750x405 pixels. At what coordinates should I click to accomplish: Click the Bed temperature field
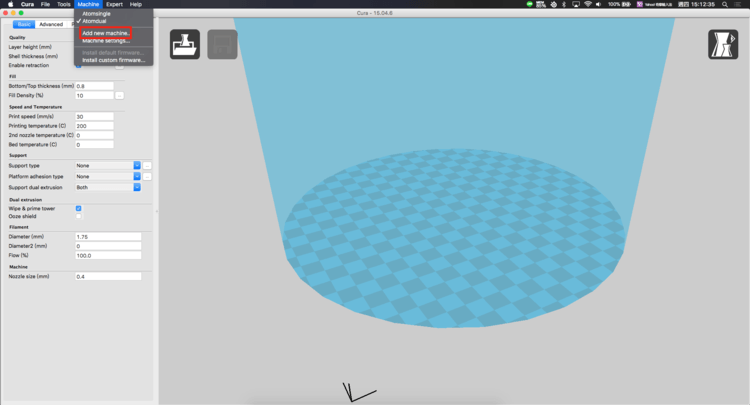pos(94,144)
